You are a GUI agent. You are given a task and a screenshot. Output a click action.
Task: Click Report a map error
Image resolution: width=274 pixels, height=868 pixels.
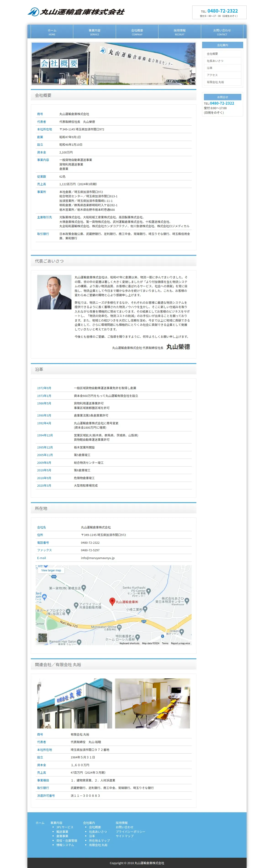coord(181,643)
